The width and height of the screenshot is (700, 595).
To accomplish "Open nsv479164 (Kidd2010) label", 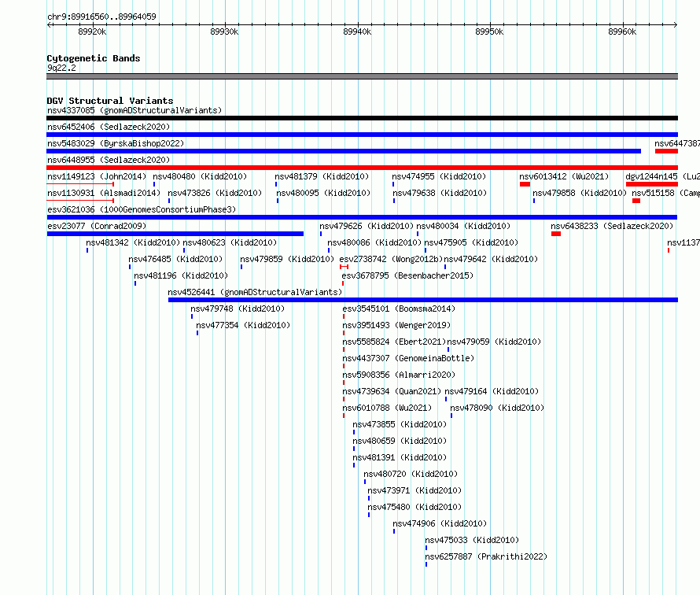I will point(492,391).
